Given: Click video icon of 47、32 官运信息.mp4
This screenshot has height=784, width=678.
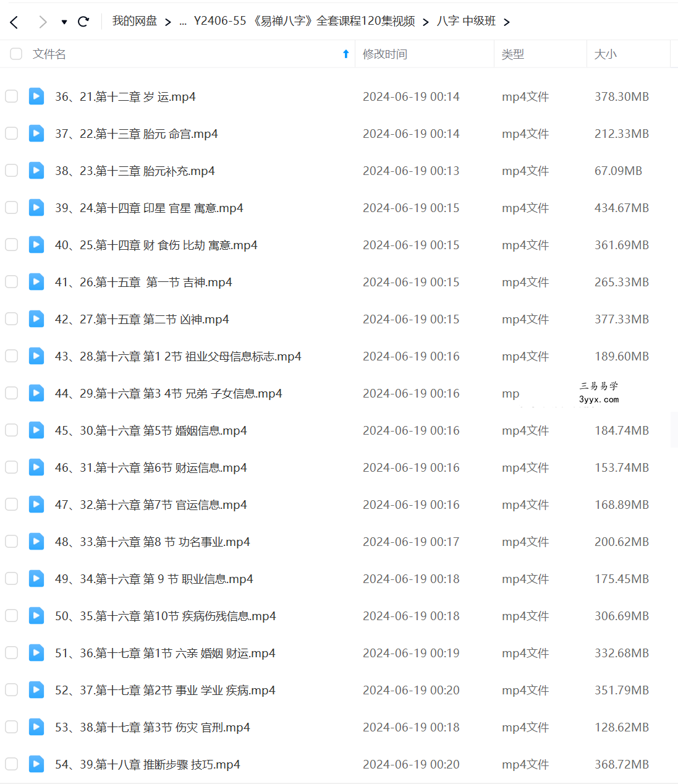Looking at the screenshot, I should 36,505.
